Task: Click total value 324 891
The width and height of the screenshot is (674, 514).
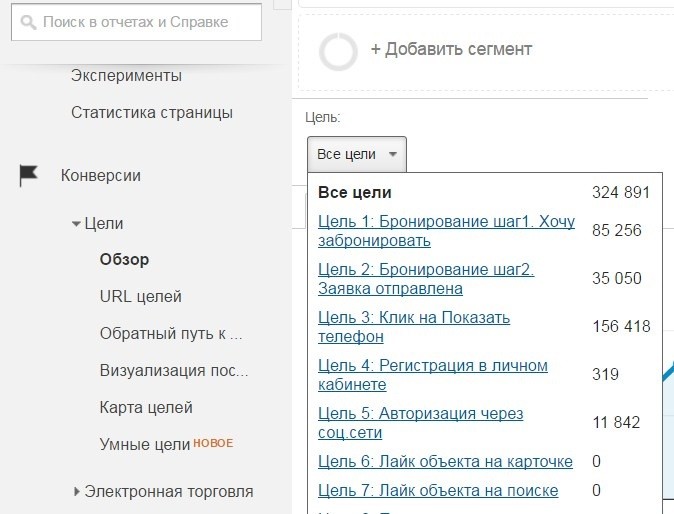Action: click(x=621, y=193)
